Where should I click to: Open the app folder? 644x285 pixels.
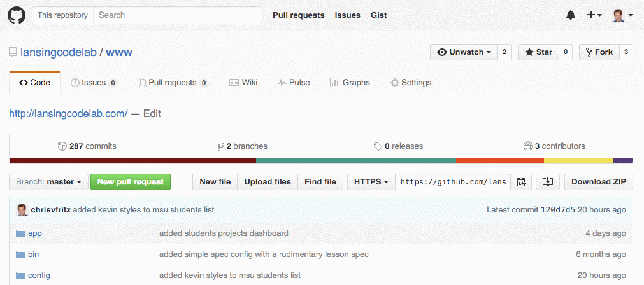[x=35, y=233]
